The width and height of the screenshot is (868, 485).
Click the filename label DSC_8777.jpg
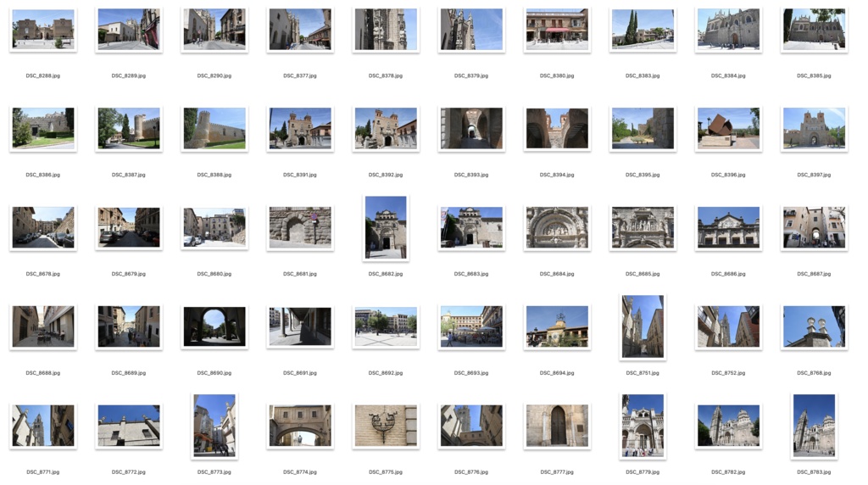(557, 472)
